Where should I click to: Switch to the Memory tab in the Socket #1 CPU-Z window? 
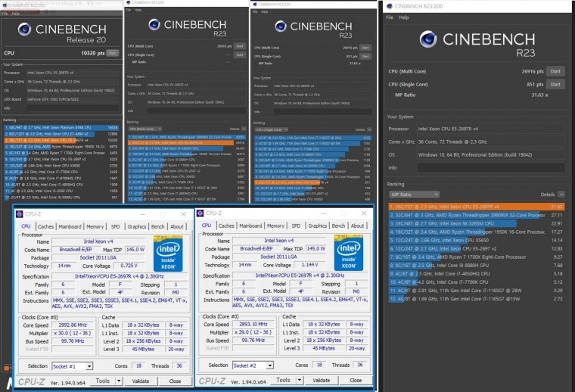(95, 226)
